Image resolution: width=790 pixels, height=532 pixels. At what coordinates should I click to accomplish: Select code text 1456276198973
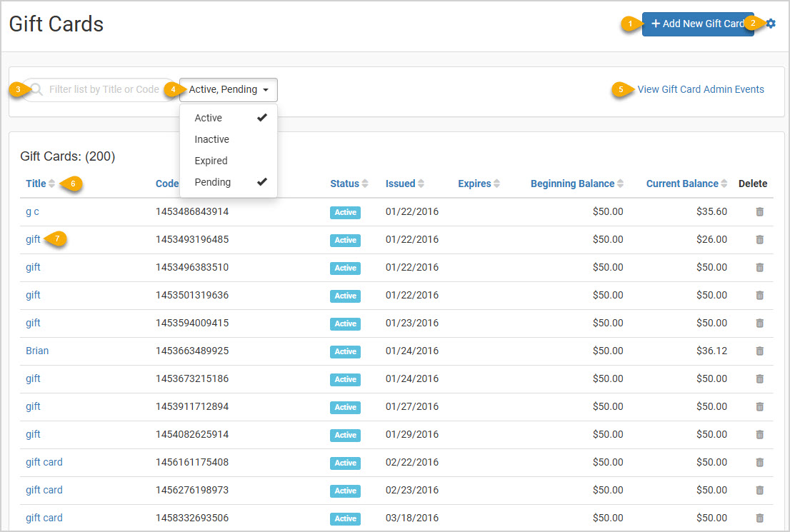[x=192, y=490]
